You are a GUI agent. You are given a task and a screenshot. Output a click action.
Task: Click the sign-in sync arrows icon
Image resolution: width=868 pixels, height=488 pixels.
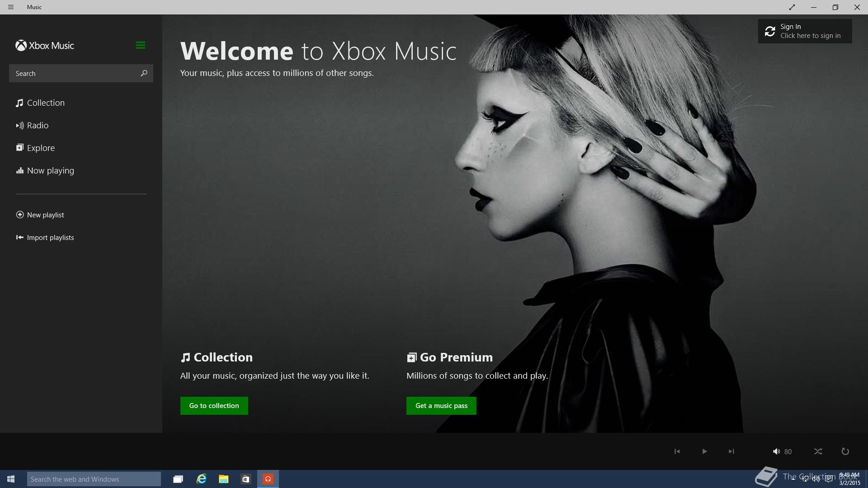coord(770,31)
